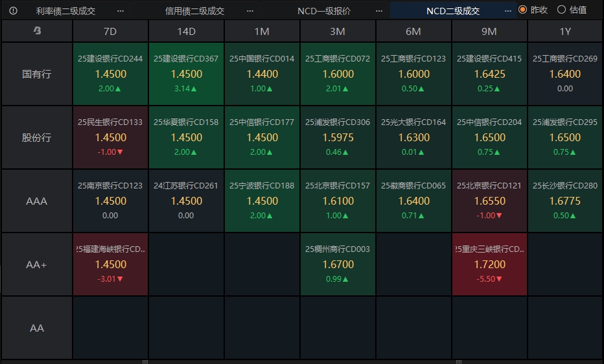Open the NCD一级报价 tab
This screenshot has height=364, width=604.
tap(324, 11)
